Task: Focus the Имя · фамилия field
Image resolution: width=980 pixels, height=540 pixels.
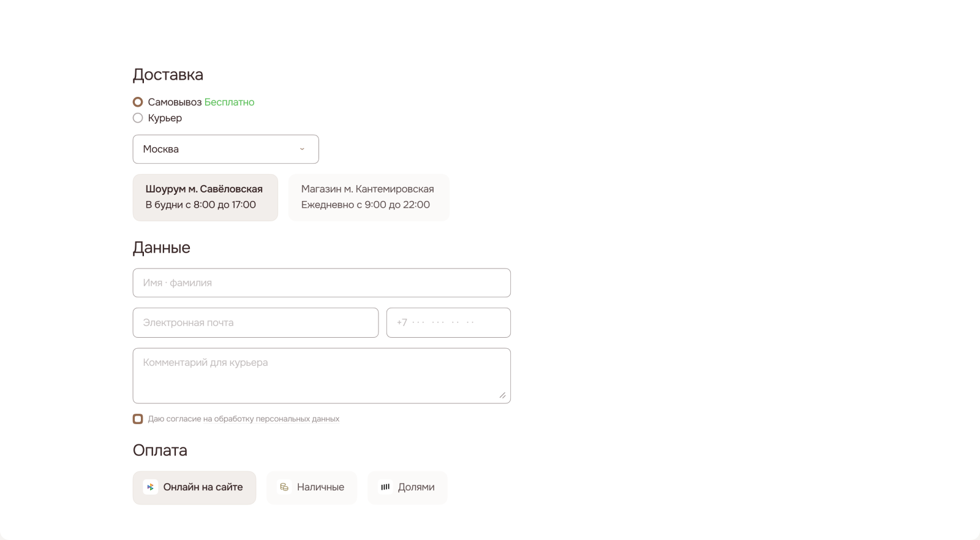Action: [322, 283]
